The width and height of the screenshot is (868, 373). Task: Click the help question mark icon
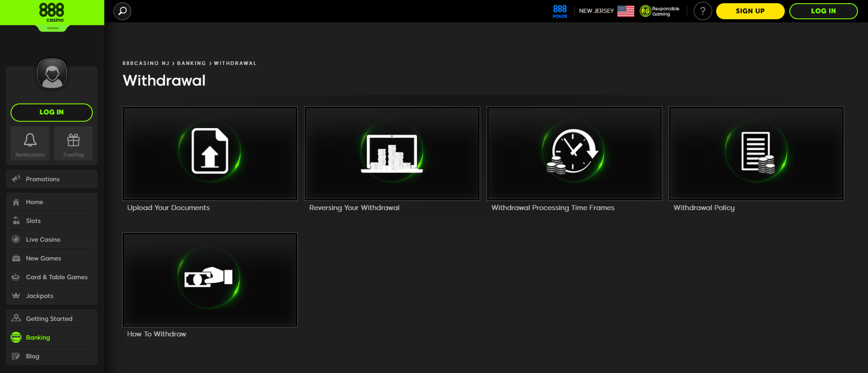coord(703,11)
